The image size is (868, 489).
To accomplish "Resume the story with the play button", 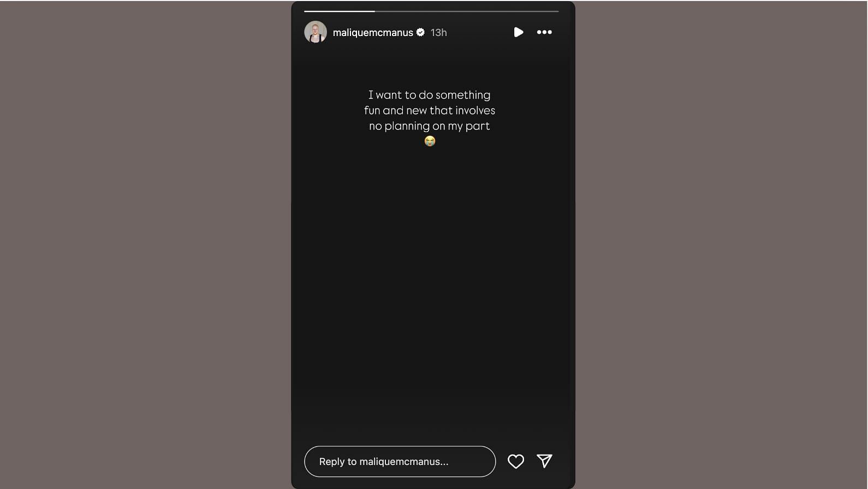I will click(x=518, y=32).
